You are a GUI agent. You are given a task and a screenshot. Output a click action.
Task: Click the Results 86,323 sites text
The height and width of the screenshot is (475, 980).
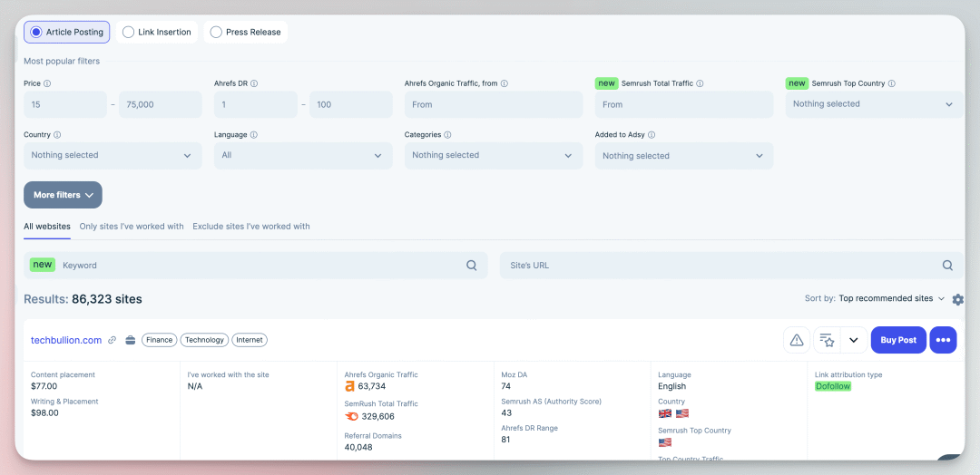point(83,299)
